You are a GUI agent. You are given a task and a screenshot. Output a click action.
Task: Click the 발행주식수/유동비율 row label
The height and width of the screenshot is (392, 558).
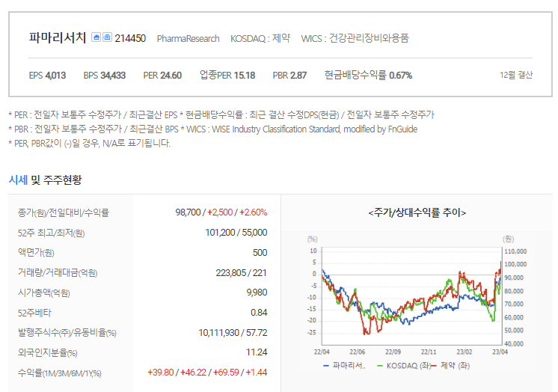(x=67, y=333)
